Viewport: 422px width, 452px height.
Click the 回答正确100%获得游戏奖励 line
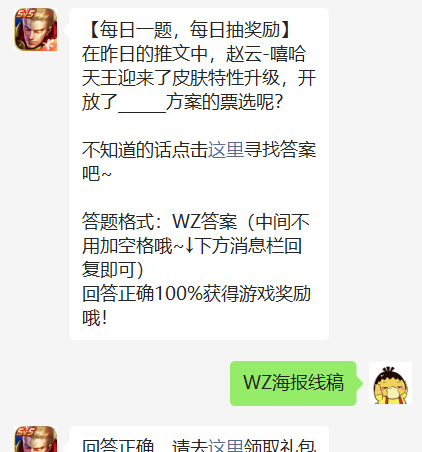[x=196, y=294]
